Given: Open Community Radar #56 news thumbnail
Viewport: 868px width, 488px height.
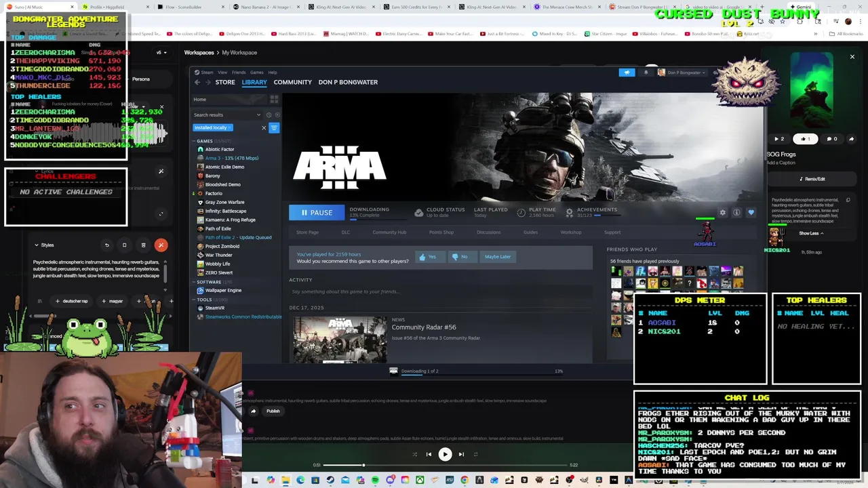Looking at the screenshot, I should [x=340, y=340].
